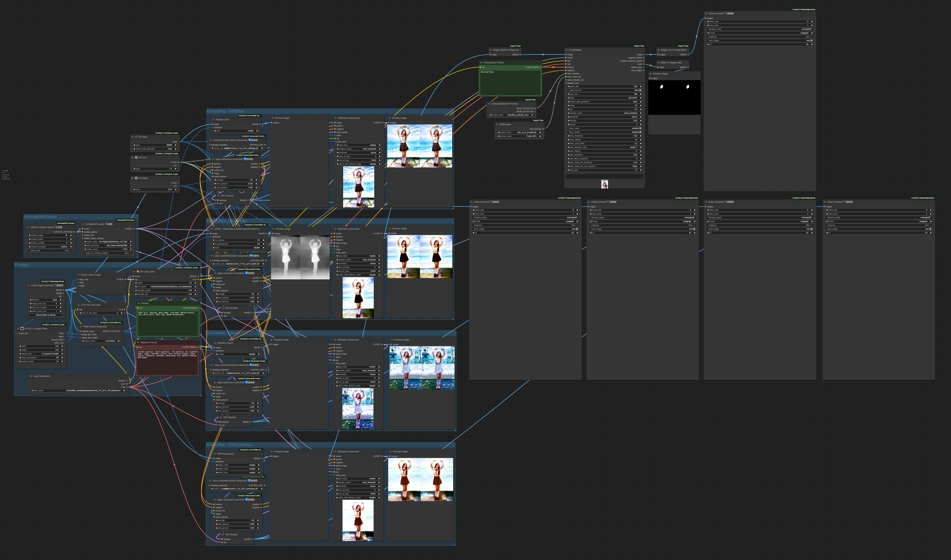Click the CR SD1.5 Aspect Ratio square icon
Viewport: 951px width, 560px height.
(x=22, y=328)
